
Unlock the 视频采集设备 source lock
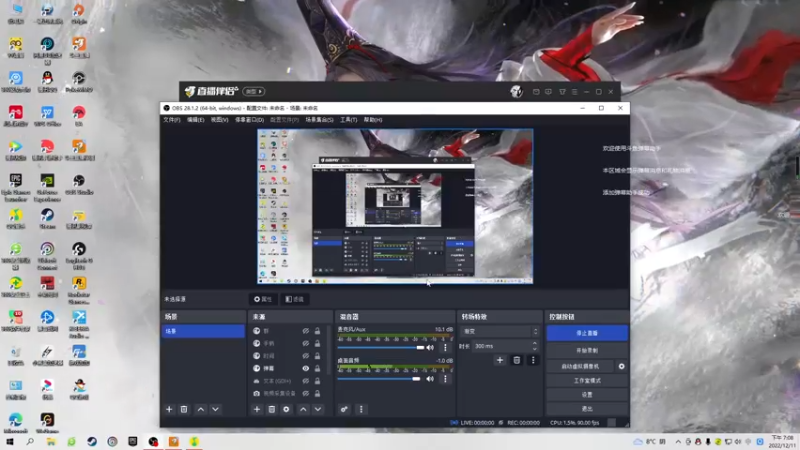tap(317, 393)
